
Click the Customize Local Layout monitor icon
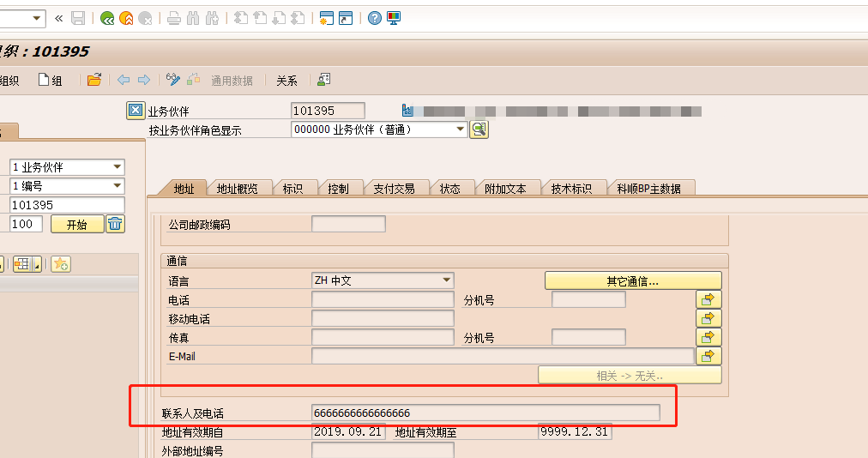[394, 18]
